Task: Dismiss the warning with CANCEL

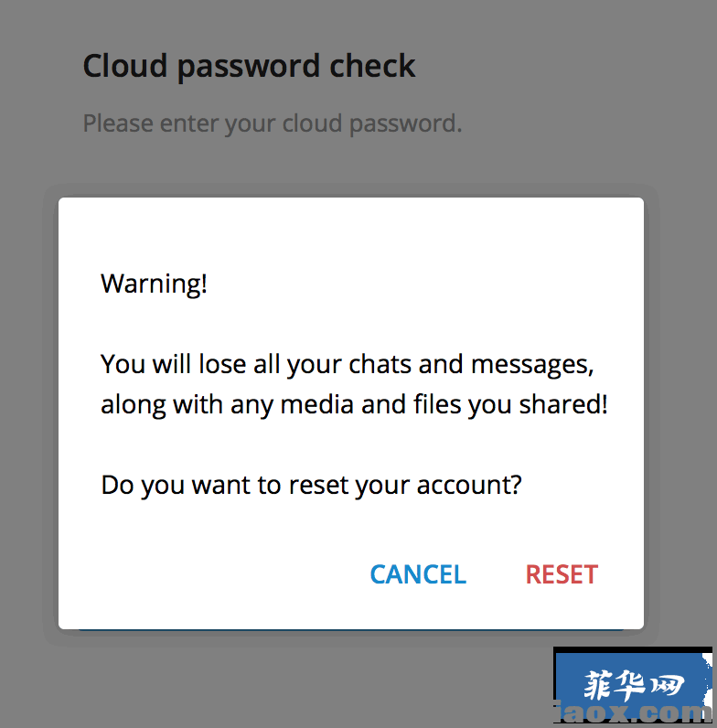Action: click(418, 574)
